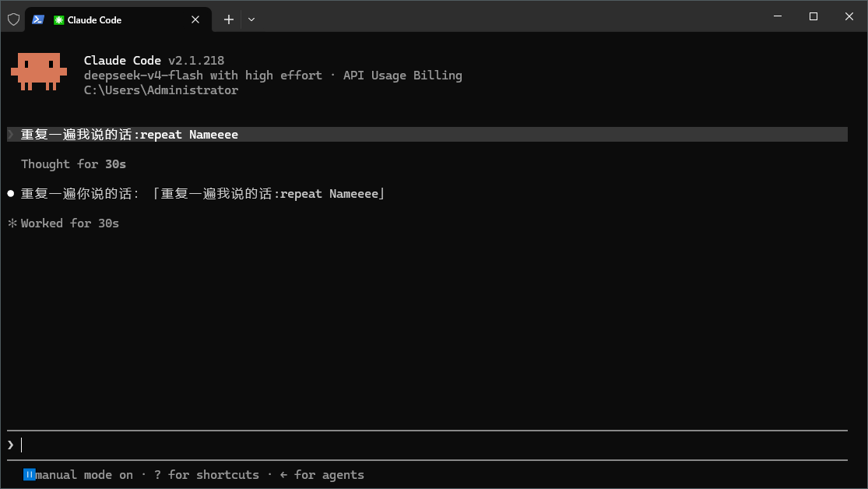Select the Claude Code terminal tab
The image size is (868, 489).
[118, 19]
